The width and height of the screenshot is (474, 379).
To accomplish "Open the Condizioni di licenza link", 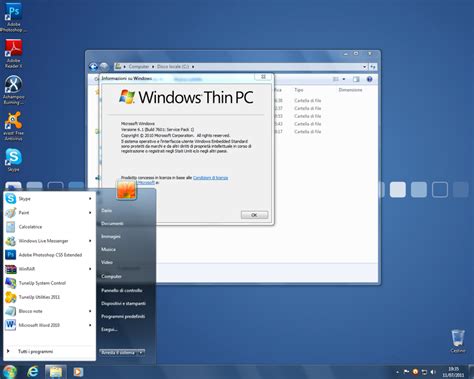I will coord(210,178).
